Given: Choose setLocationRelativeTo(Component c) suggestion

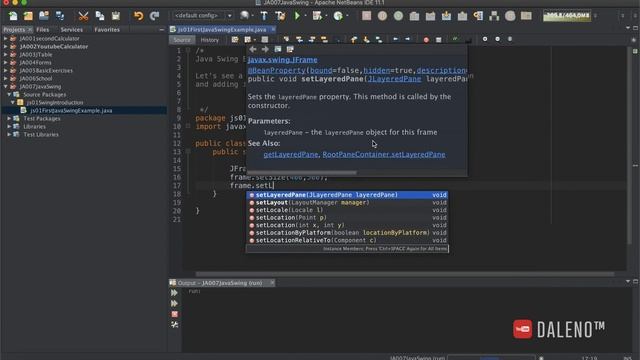Looking at the screenshot, I should click(347, 240).
